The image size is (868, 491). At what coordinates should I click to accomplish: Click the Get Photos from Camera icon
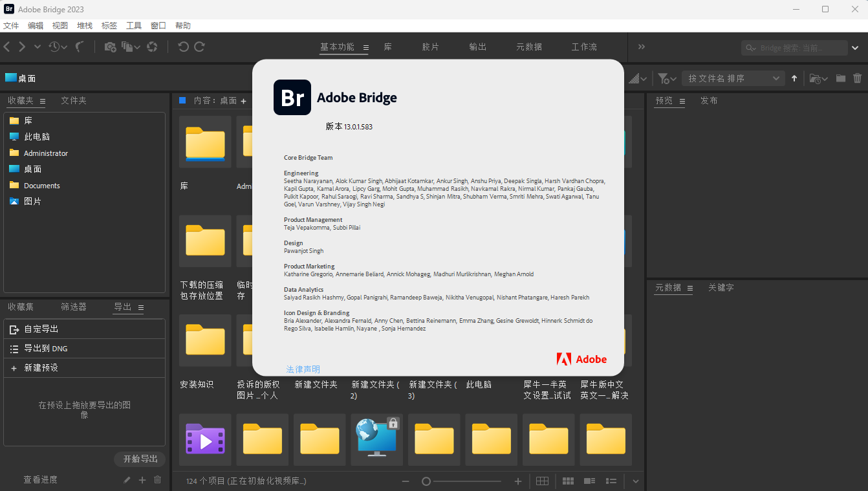coord(109,47)
